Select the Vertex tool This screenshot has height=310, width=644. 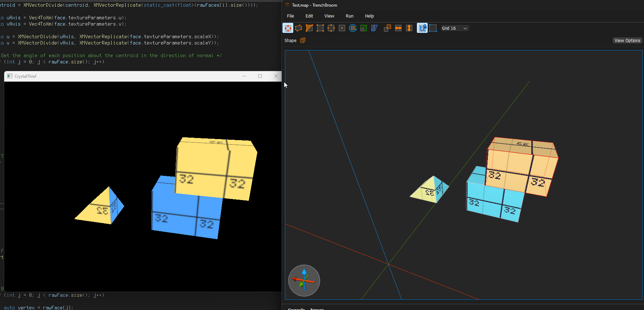[x=320, y=28]
